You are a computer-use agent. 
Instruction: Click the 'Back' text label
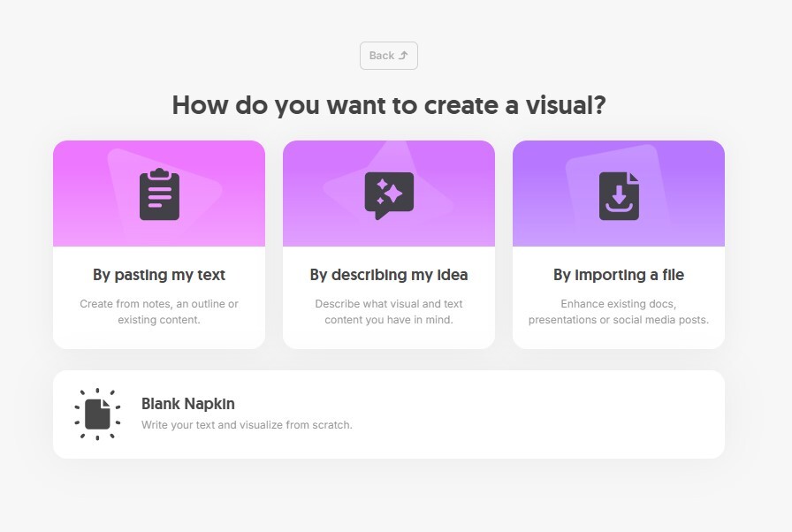click(x=381, y=56)
